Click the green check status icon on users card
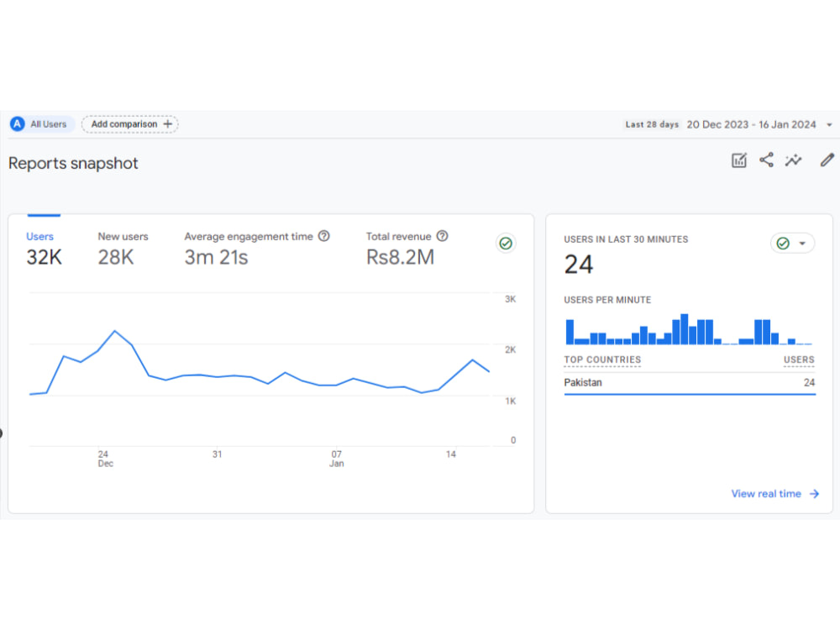This screenshot has height=630, width=840. [506, 244]
